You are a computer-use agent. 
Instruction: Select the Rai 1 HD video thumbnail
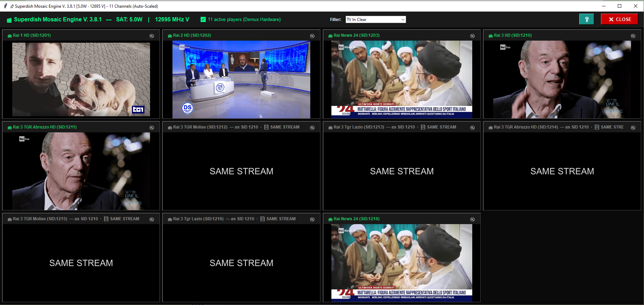[81, 79]
